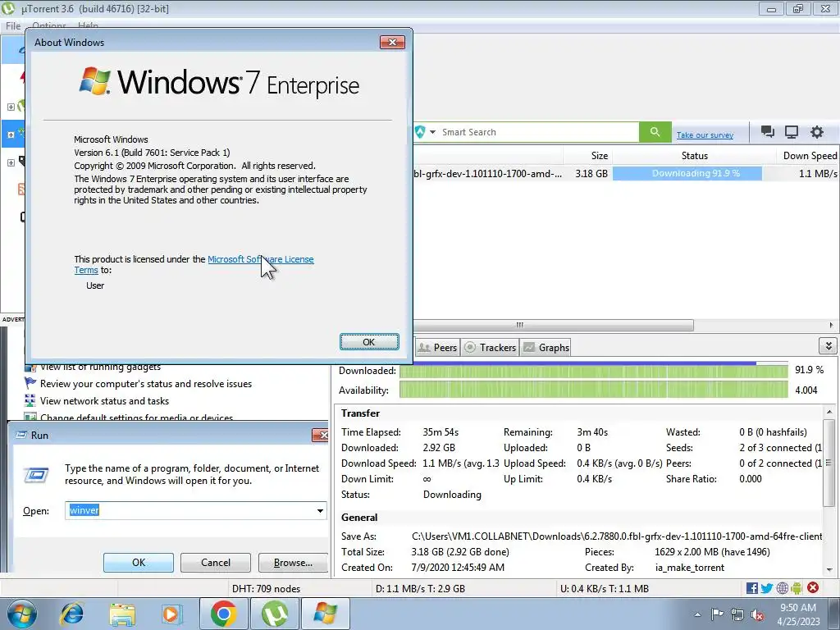Click the Availability bar in detail pane
The width and height of the screenshot is (840, 630).
[x=594, y=390]
